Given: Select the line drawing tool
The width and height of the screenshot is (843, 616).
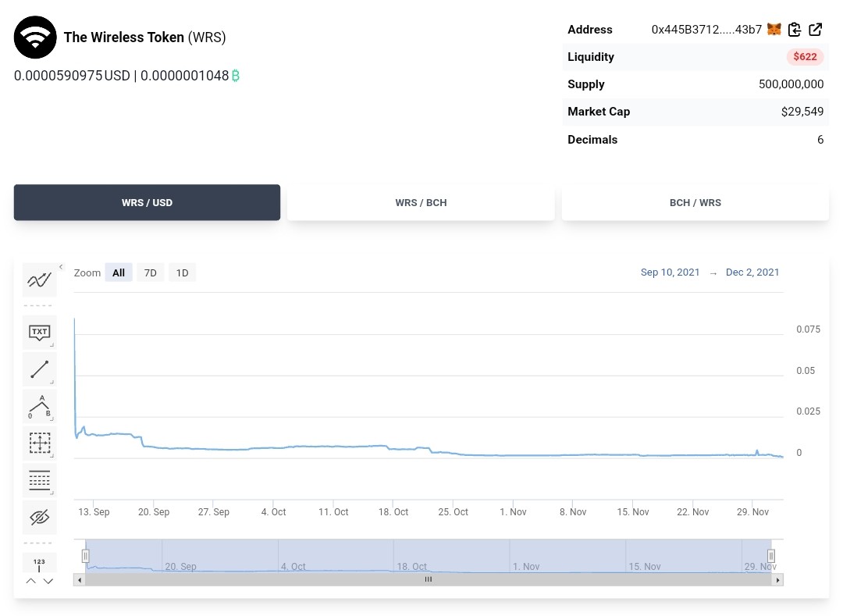Looking at the screenshot, I should (39, 369).
